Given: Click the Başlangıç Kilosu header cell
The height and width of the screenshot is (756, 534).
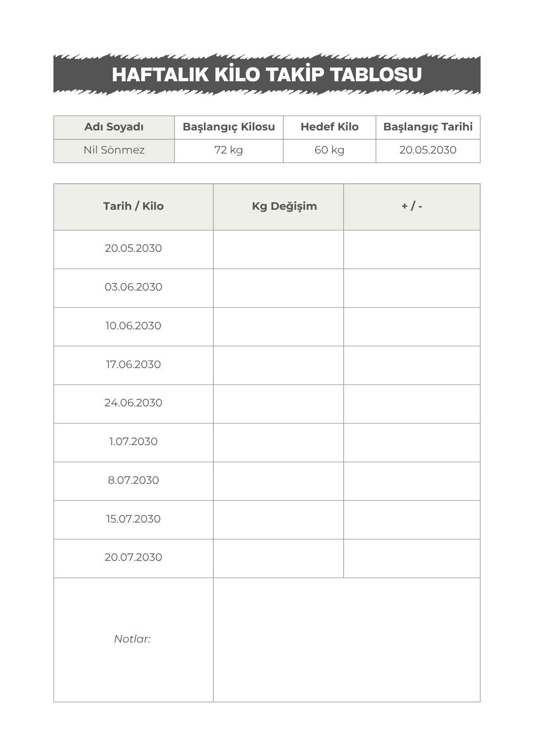Looking at the screenshot, I should [229, 127].
